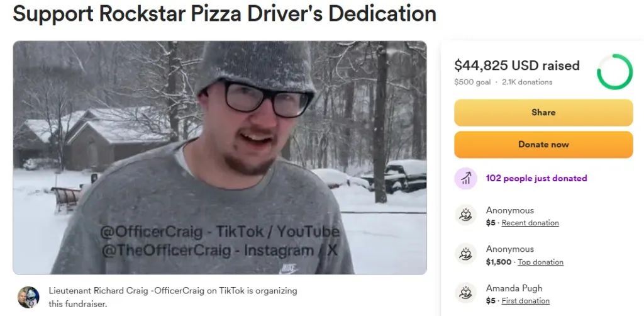Click the organizer's profile avatar
This screenshot has width=644, height=316.
28,297
